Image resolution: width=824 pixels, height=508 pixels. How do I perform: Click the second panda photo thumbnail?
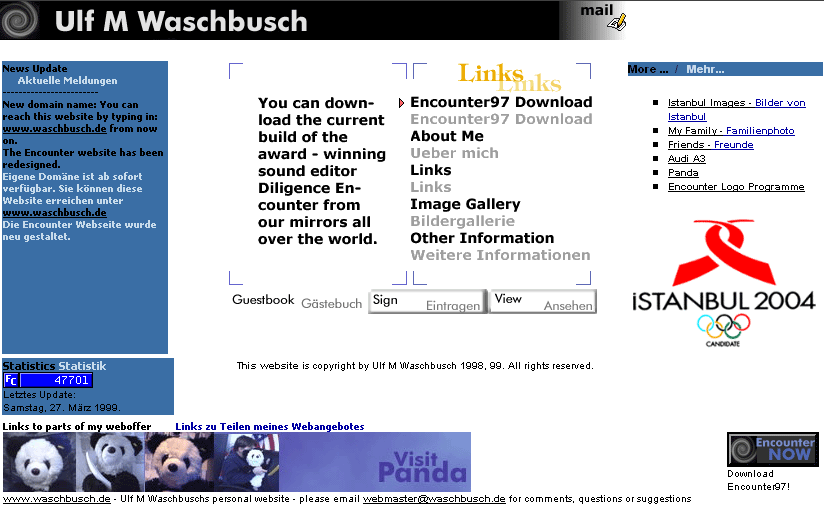pos(109,461)
